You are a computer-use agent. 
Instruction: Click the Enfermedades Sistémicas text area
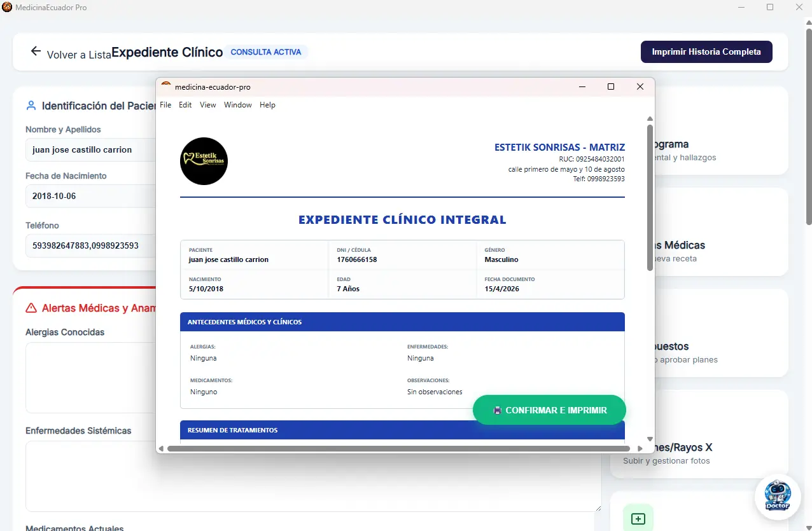[313, 476]
